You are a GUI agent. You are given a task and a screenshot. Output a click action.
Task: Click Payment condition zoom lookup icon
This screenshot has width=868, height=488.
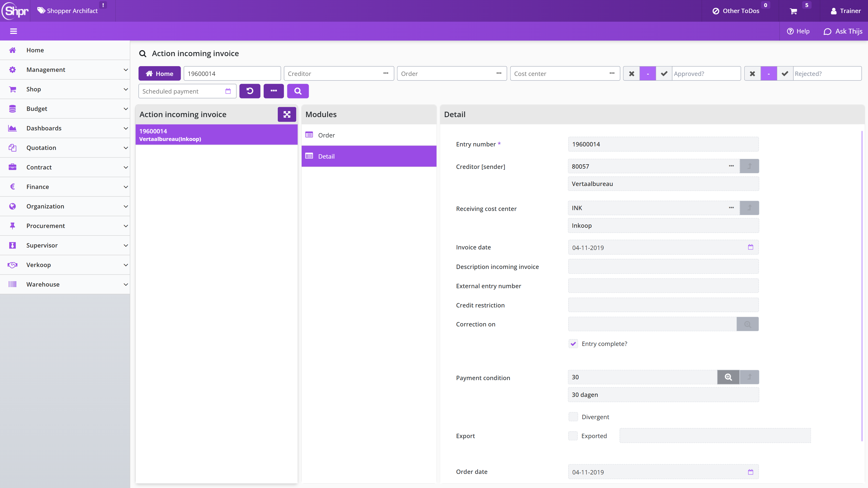tap(728, 377)
